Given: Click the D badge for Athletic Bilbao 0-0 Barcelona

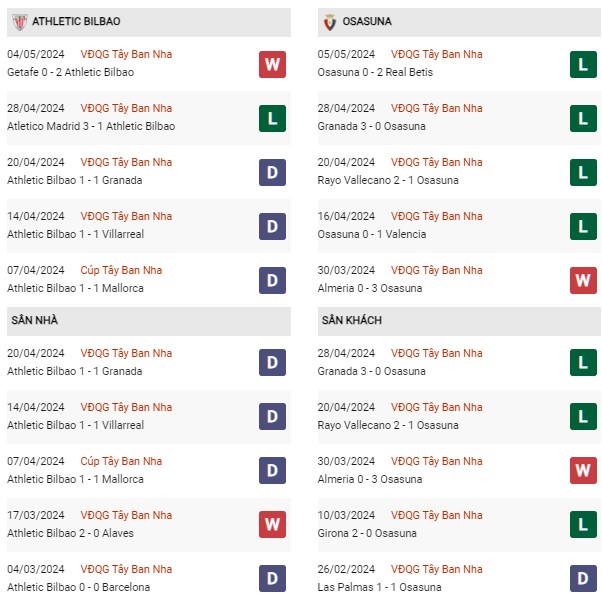Looking at the screenshot, I should tap(272, 578).
